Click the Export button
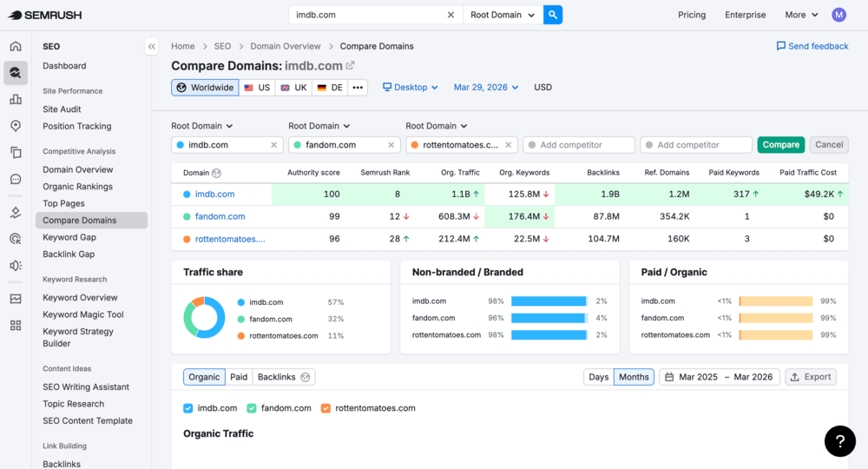The image size is (868, 469). pos(811,377)
